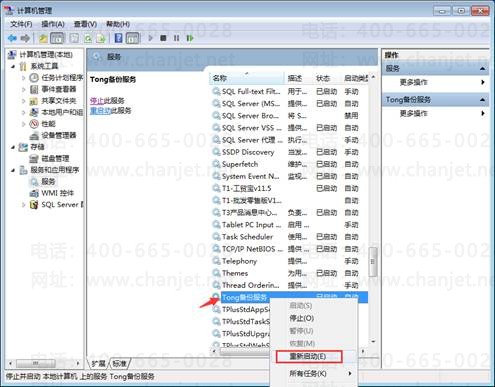Click the 停止 this service link
Image resolution: width=495 pixels, height=387 pixels.
pyautogui.click(x=97, y=101)
